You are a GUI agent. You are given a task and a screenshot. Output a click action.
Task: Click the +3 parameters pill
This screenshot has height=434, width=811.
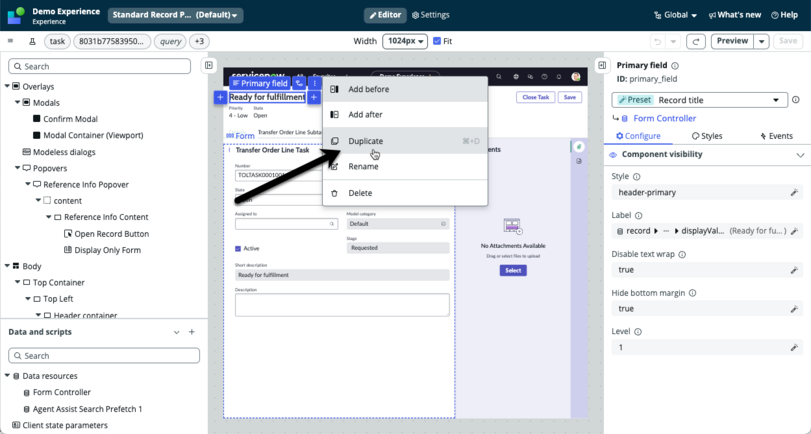point(200,41)
